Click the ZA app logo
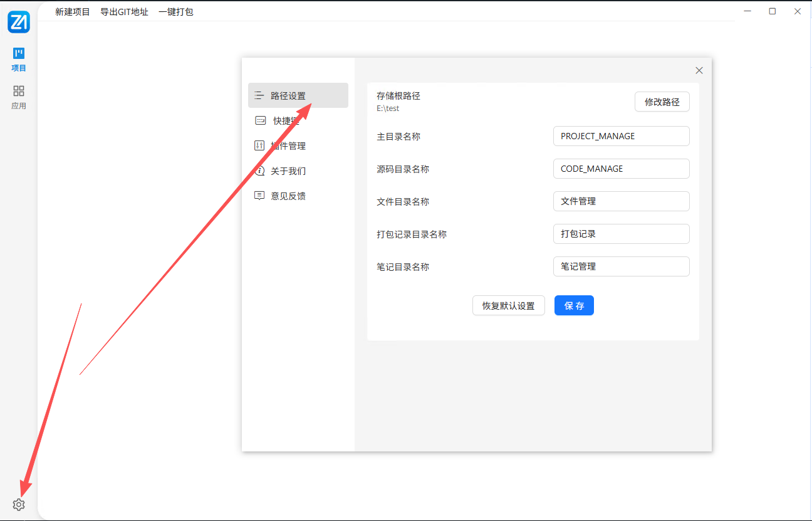Viewport: 812px width, 521px height. click(18, 21)
